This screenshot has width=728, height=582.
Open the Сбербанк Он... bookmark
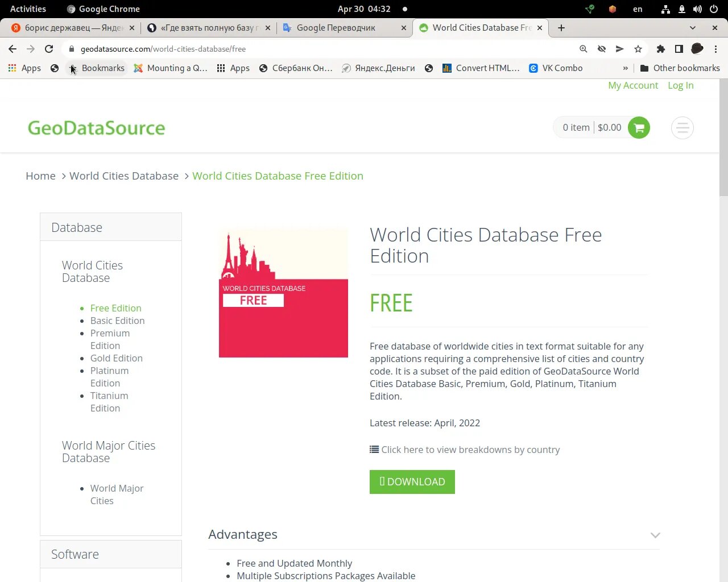point(295,68)
